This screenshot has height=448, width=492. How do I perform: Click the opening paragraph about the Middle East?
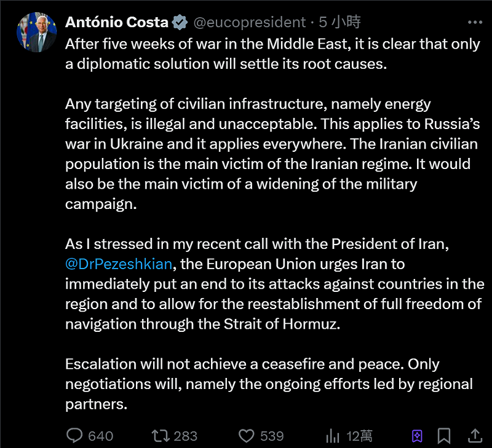[x=271, y=54]
